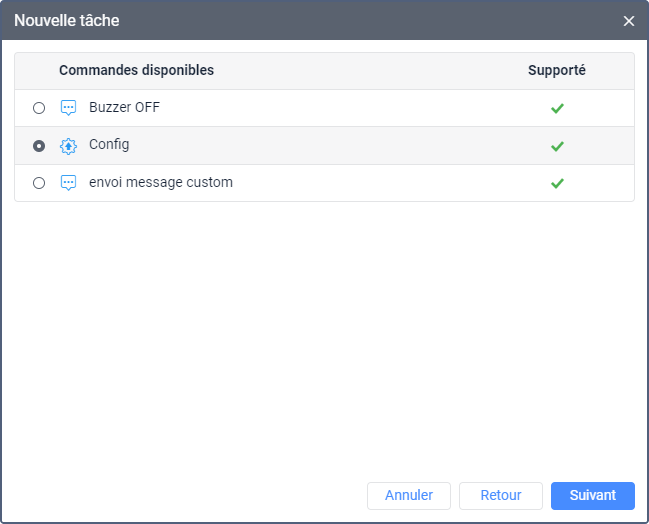Close the Nouvelle tâche dialog
Viewport: 649px width, 524px height.
629,21
